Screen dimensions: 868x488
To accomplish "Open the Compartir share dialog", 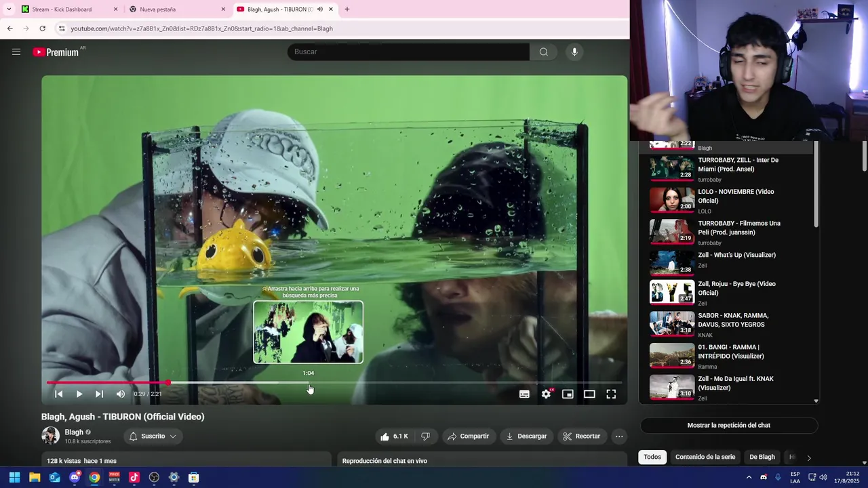I will point(468,436).
